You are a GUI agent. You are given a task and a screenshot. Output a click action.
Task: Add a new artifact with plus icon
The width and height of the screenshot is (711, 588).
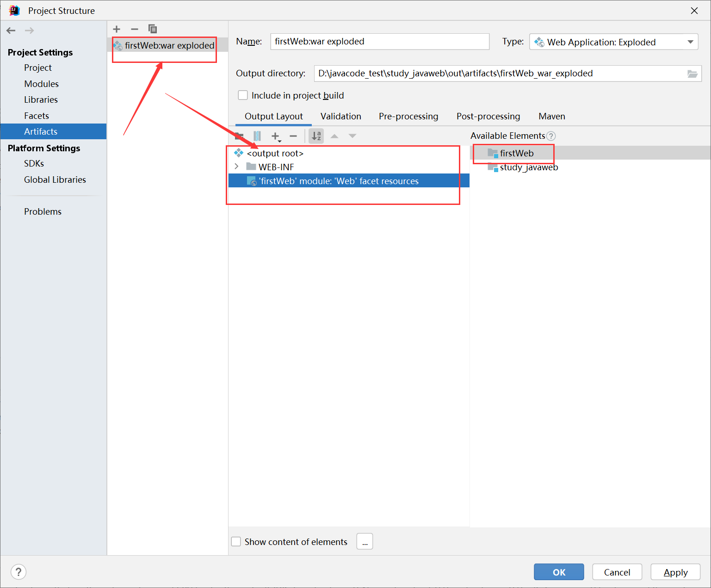tap(117, 29)
